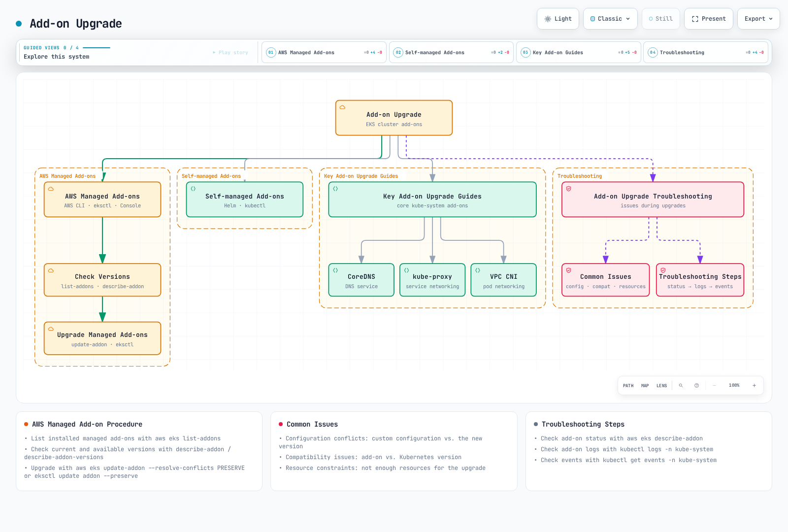788x532 pixels.
Task: Open the diagram search tool
Action: pyautogui.click(x=681, y=386)
